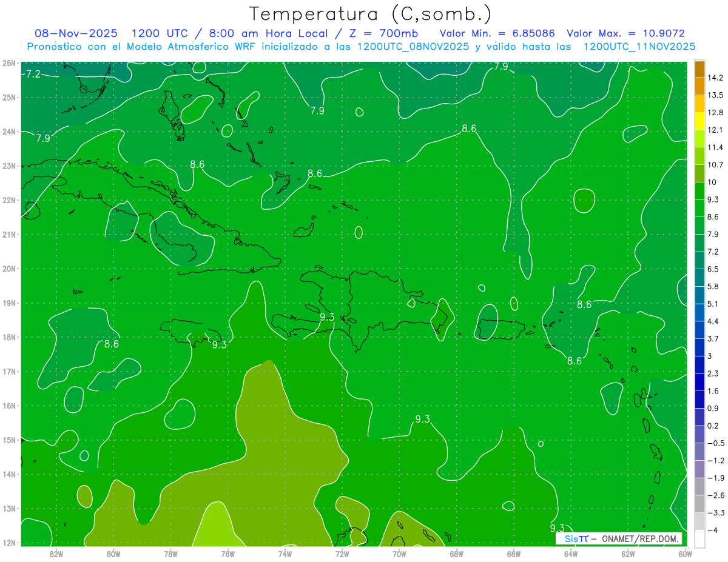
Task: Click the '12N' latitude axis label
Action: click(x=8, y=543)
